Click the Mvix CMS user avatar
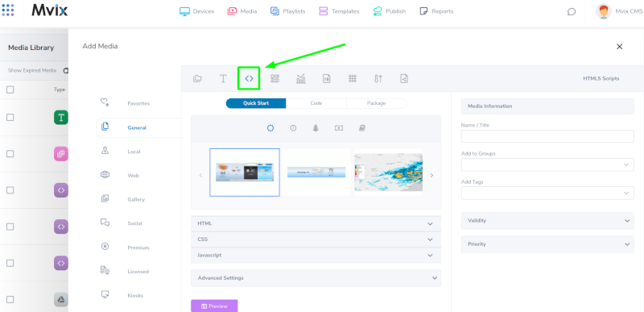The height and width of the screenshot is (312, 644). [603, 11]
